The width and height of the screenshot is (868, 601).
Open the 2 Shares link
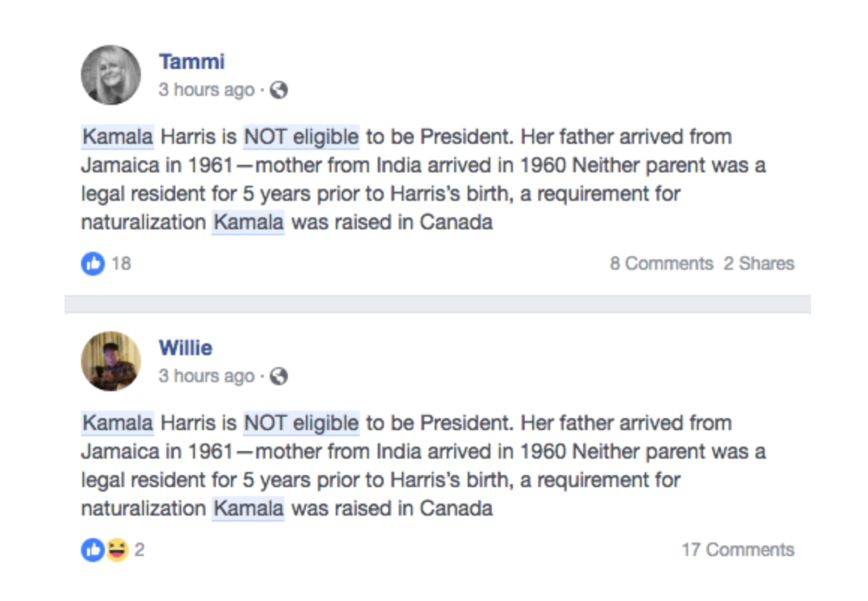(759, 264)
